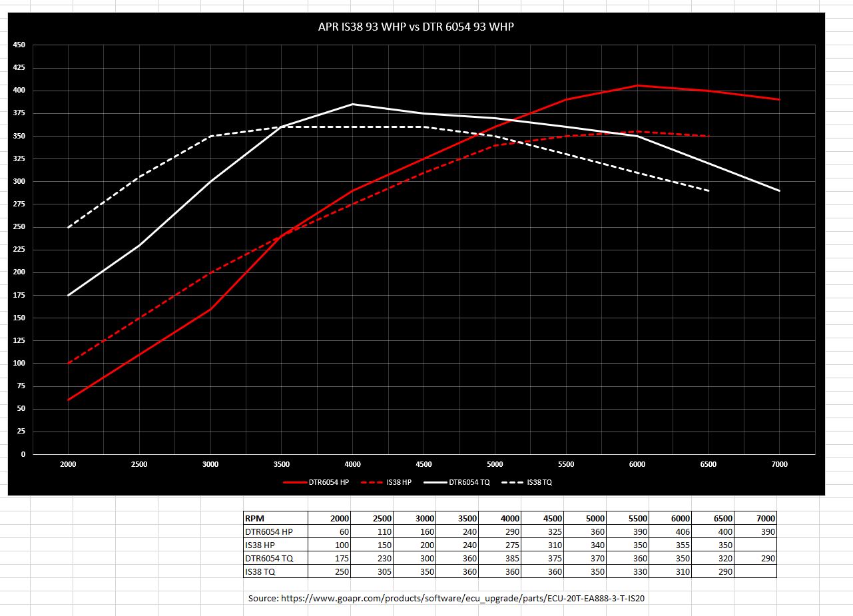This screenshot has height=616, width=853.
Task: Select DTR6054 HP cell with value 110
Action: 372,531
